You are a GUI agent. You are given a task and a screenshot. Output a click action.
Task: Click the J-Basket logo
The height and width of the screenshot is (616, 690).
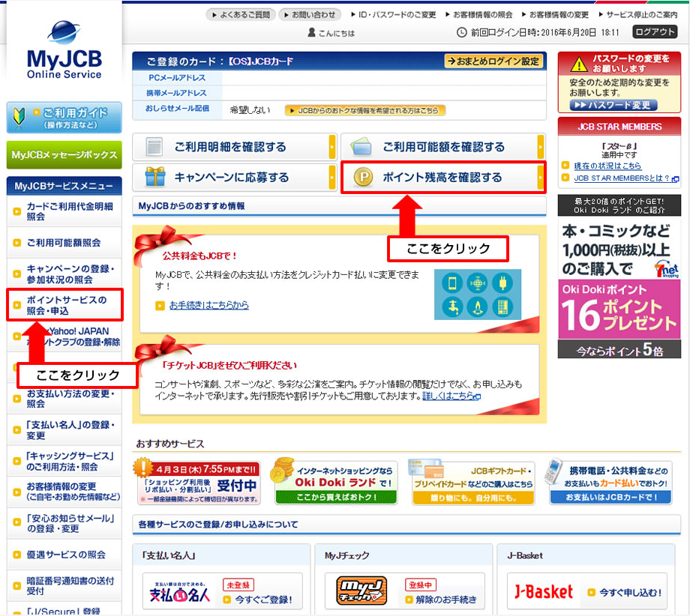(x=544, y=593)
